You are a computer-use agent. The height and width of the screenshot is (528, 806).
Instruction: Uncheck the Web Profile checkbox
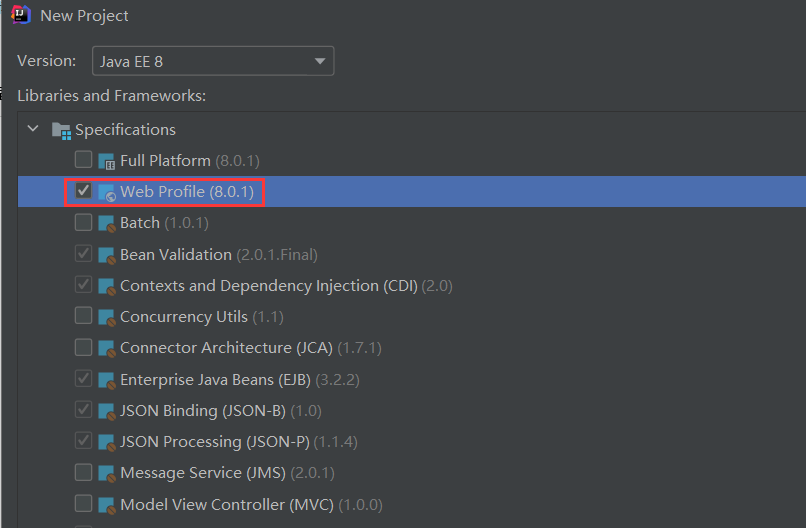tap(83, 191)
